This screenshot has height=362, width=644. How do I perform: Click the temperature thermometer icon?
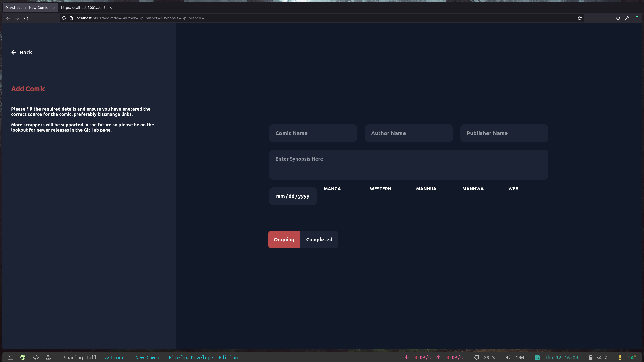click(x=620, y=357)
